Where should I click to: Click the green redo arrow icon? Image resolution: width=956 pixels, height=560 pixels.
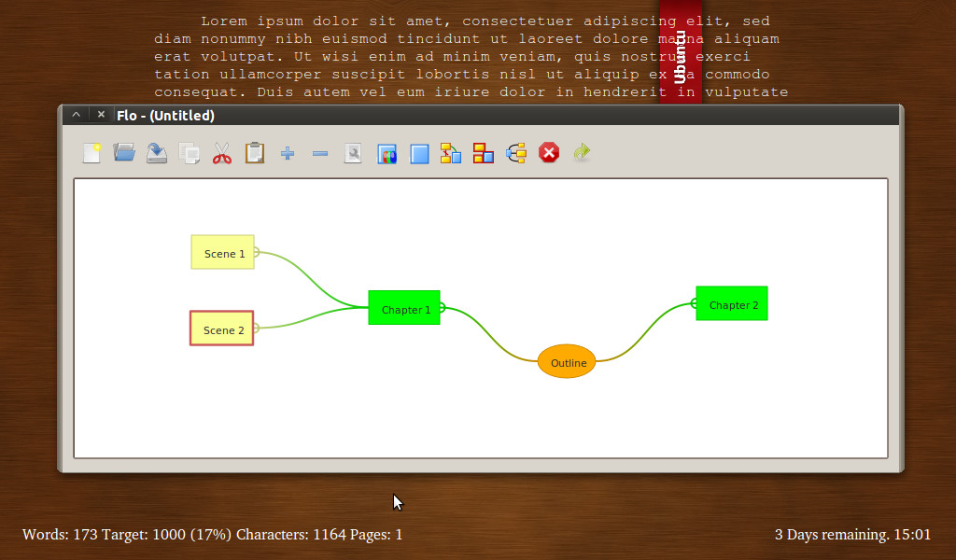tap(582, 152)
